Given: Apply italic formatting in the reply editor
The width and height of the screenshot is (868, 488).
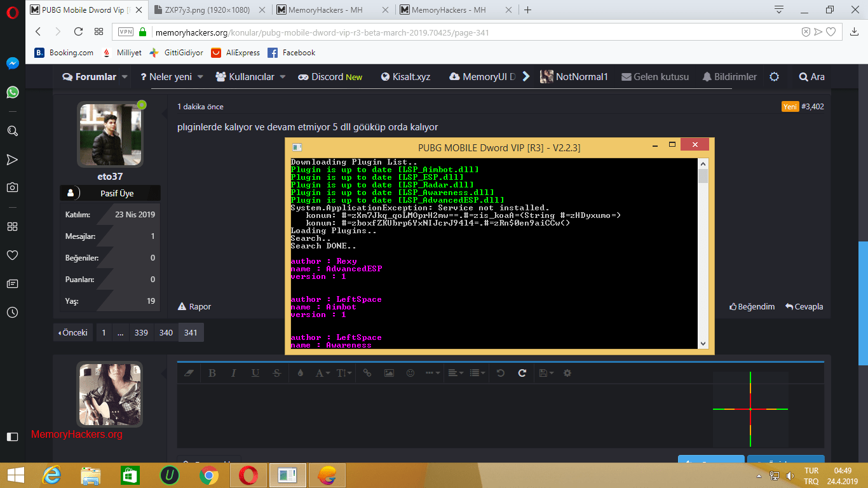Looking at the screenshot, I should (233, 373).
